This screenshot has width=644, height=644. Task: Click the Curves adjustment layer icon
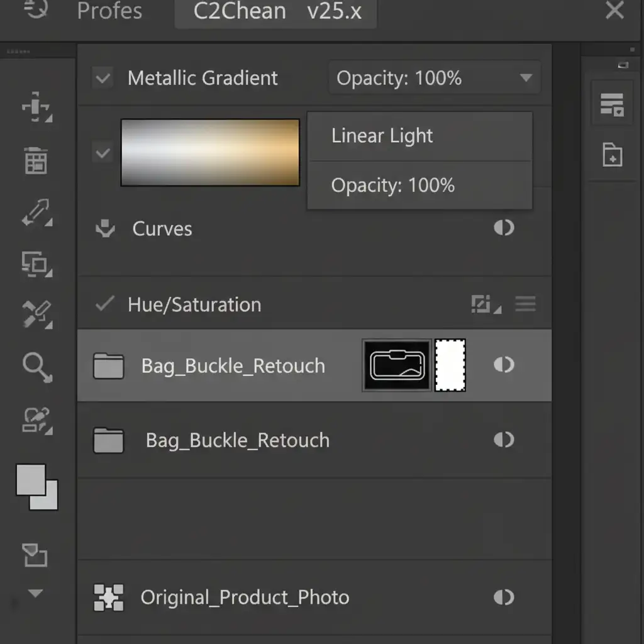click(x=104, y=229)
